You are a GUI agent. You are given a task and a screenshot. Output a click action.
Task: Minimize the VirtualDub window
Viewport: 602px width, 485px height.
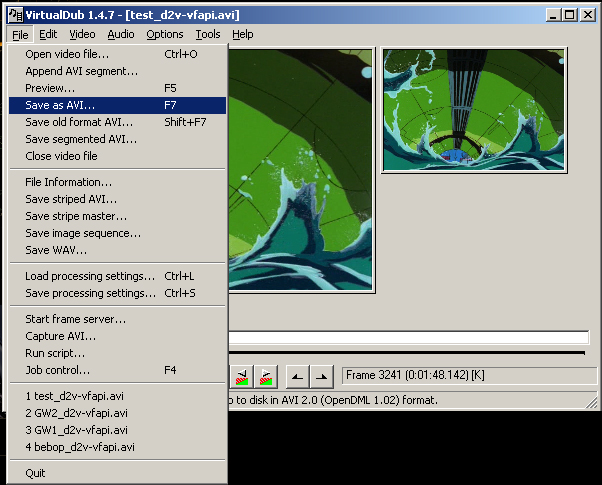point(553,15)
